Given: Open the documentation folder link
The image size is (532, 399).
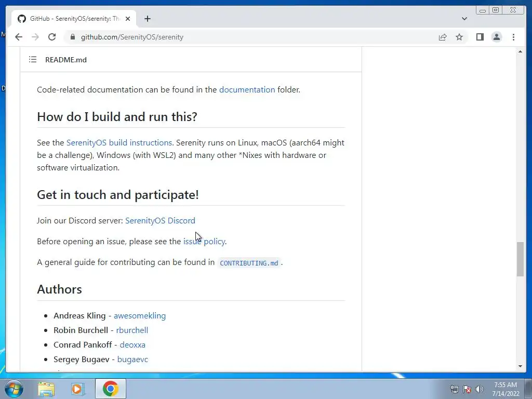Looking at the screenshot, I should point(247,89).
